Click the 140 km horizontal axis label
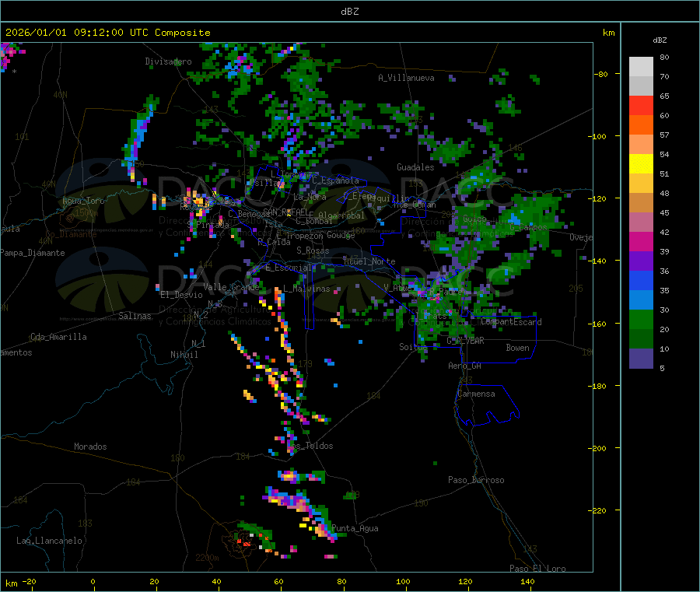 [x=527, y=581]
